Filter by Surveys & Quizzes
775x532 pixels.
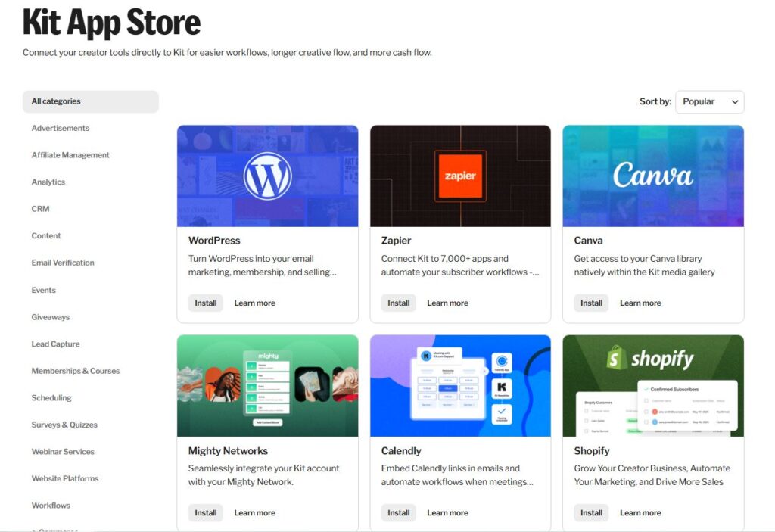(64, 425)
